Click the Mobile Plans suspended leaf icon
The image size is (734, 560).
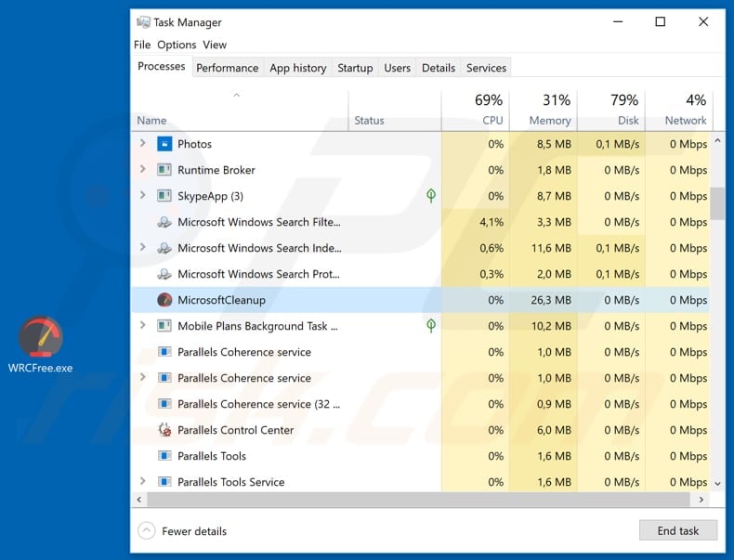pos(431,326)
